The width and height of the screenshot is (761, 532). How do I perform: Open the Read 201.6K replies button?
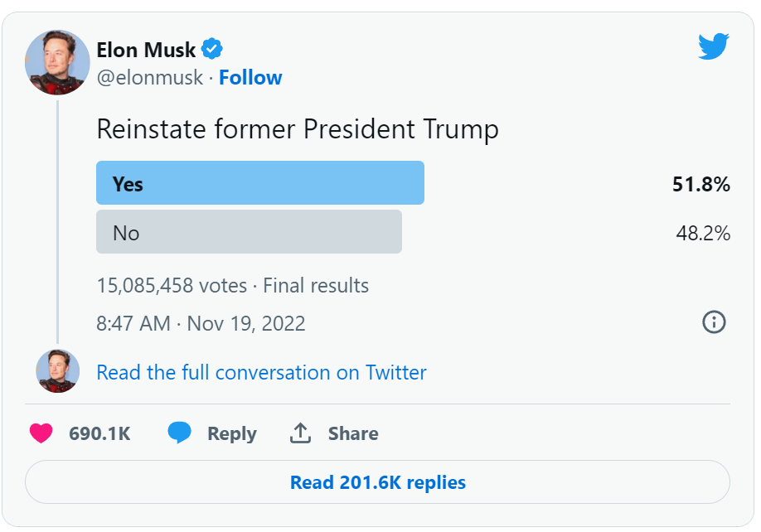pos(377,482)
